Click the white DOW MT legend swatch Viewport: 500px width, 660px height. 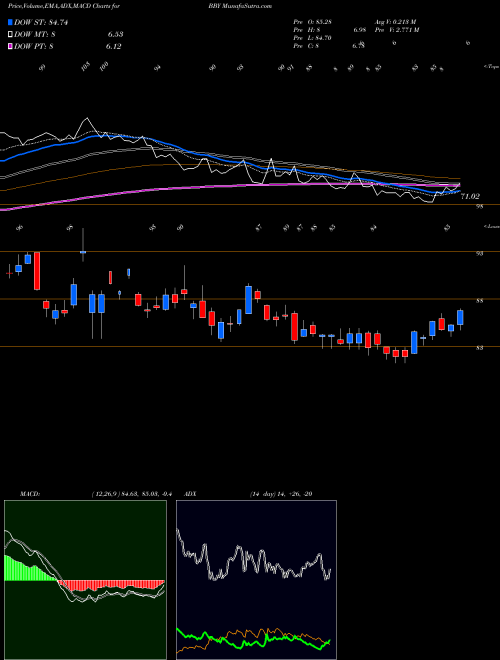pyautogui.click(x=11, y=35)
